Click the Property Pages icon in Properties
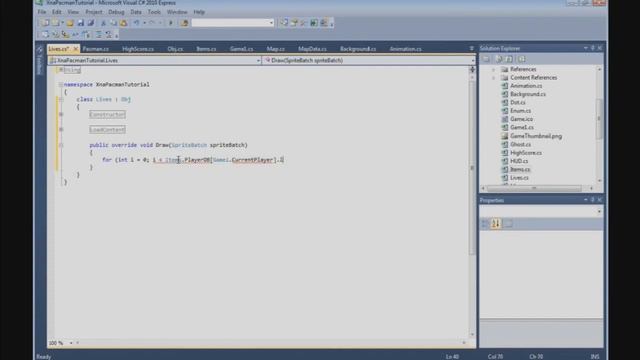 point(508,224)
